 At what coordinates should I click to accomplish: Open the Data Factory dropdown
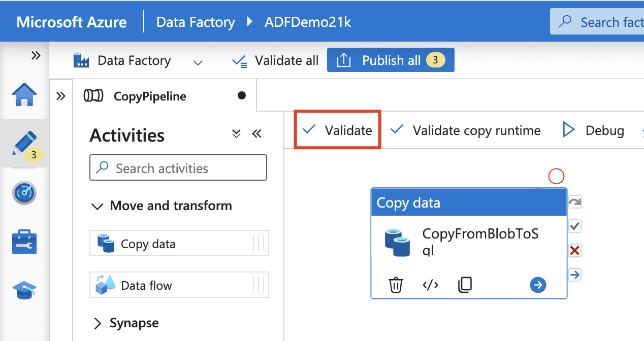(198, 62)
